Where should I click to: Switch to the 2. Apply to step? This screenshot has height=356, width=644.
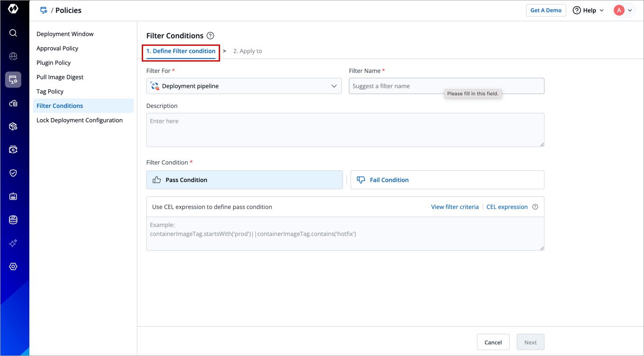coord(248,51)
